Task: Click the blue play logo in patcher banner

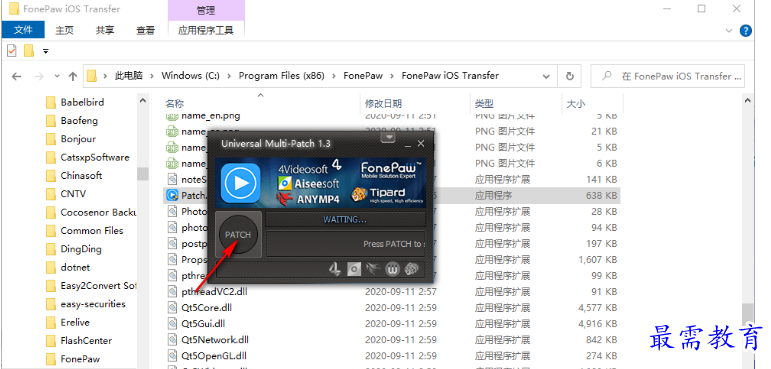Action: pos(240,183)
